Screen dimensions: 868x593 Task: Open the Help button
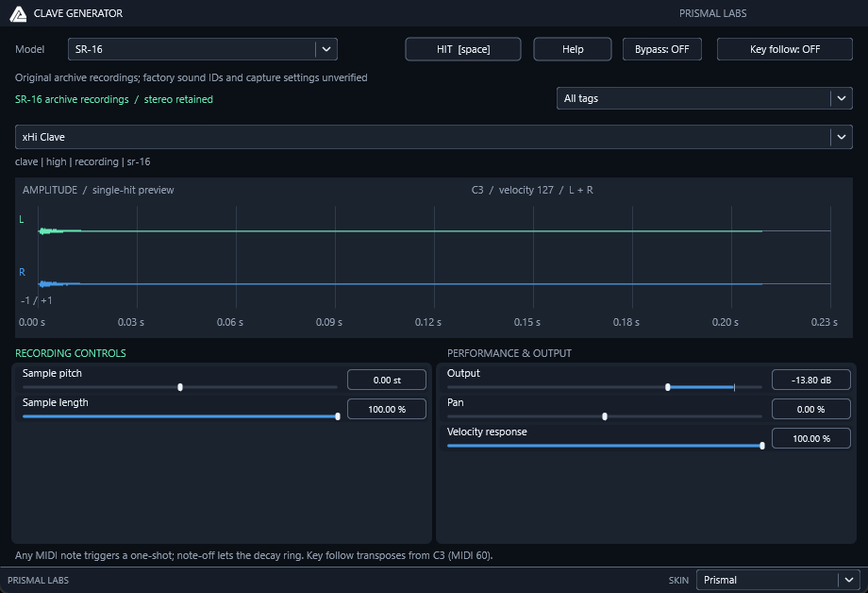573,49
